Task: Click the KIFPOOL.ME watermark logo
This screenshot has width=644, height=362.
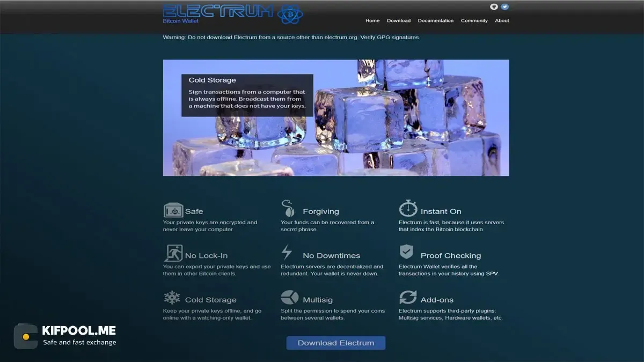Action: click(65, 336)
